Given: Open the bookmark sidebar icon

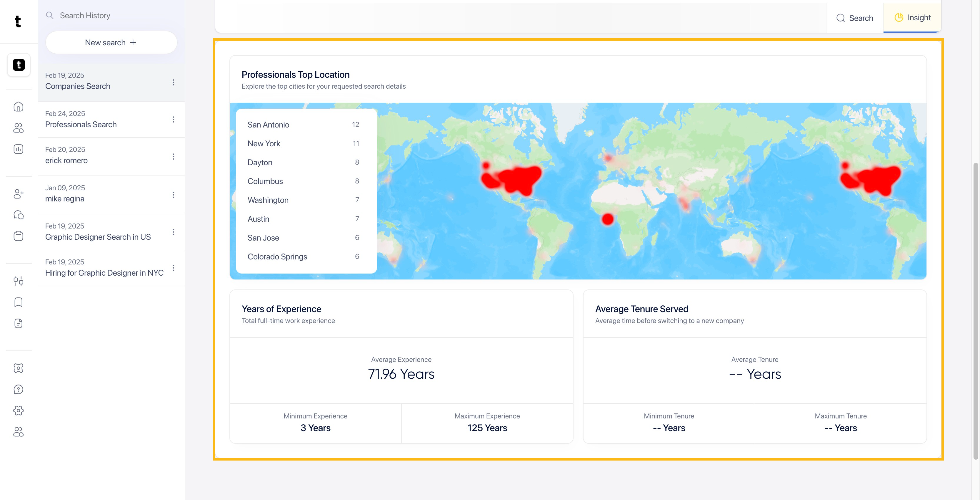Looking at the screenshot, I should pyautogui.click(x=18, y=302).
